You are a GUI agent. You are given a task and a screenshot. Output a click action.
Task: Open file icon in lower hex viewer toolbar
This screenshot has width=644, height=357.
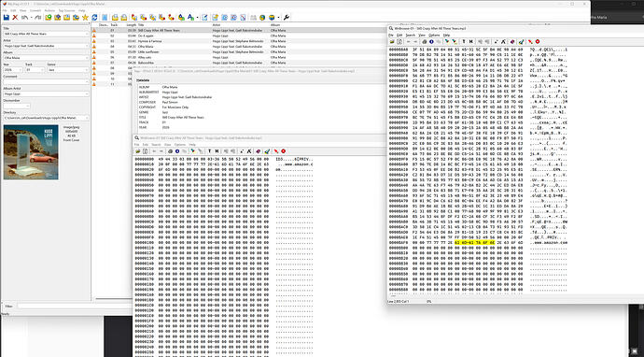138,151
